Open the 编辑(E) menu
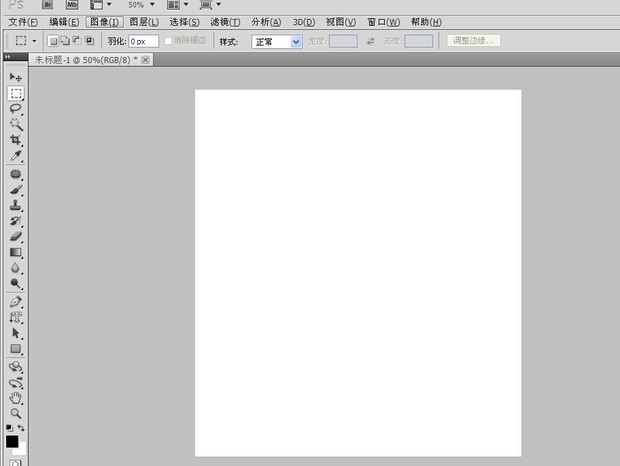The image size is (620, 466). pyautogui.click(x=64, y=22)
